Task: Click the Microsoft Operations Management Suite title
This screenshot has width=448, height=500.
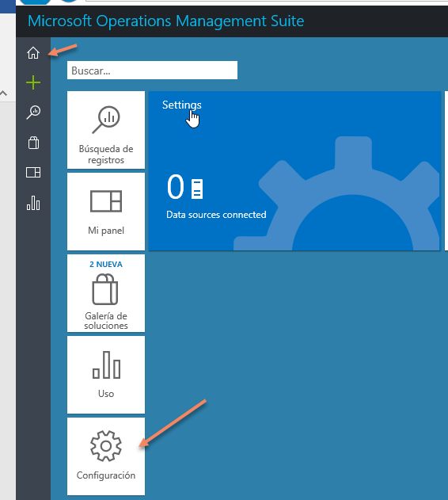Action: coord(166,21)
